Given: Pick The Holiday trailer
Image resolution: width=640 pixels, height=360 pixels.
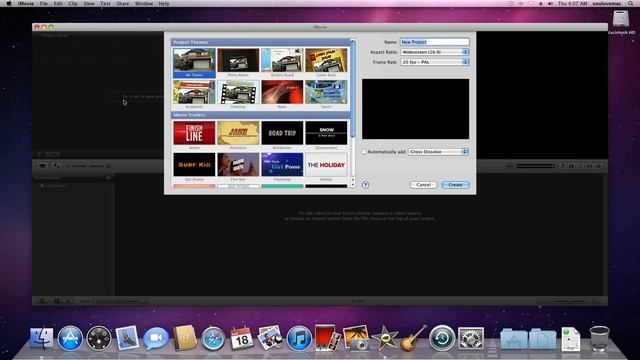Looking at the screenshot, I should [326, 167].
